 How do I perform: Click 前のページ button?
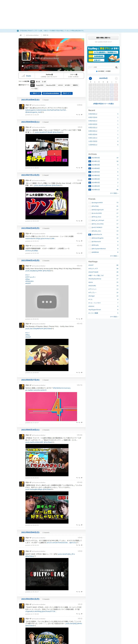tap(35, 93)
